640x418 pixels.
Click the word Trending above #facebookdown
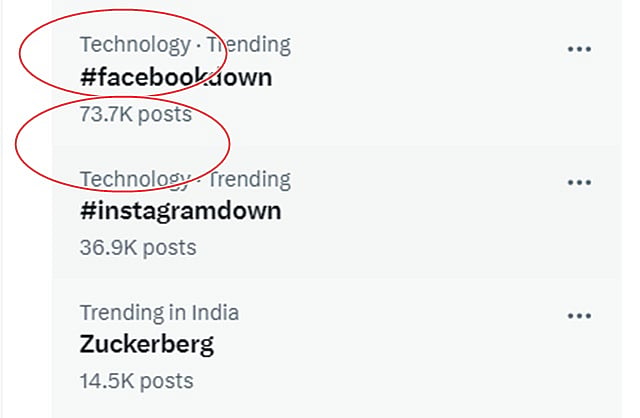pos(252,44)
